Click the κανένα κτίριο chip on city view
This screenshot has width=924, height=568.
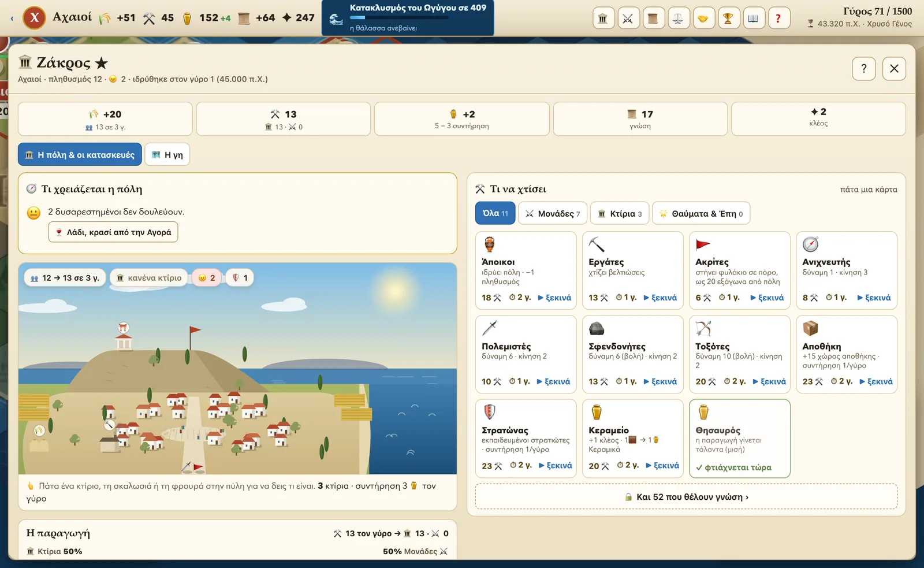(149, 278)
